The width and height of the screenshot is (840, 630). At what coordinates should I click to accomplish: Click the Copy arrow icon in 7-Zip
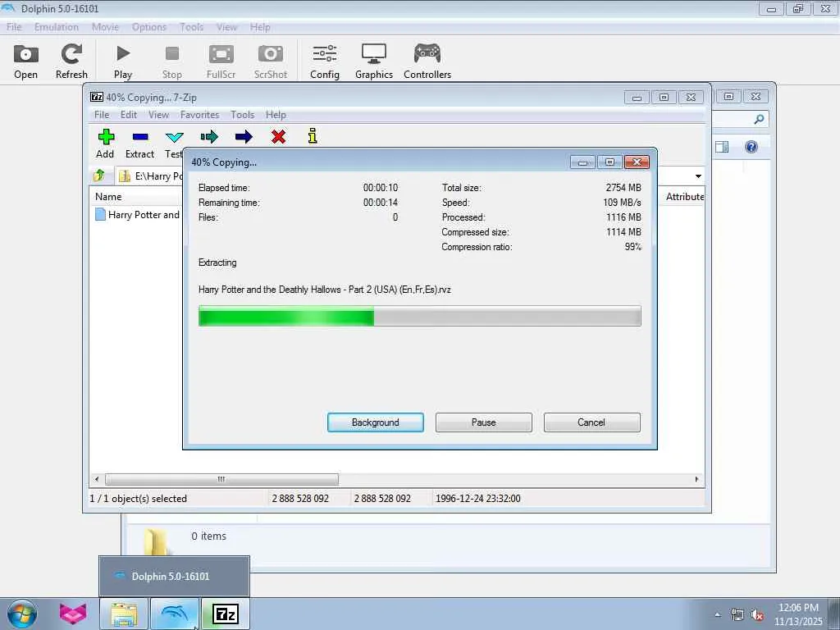[x=209, y=137]
